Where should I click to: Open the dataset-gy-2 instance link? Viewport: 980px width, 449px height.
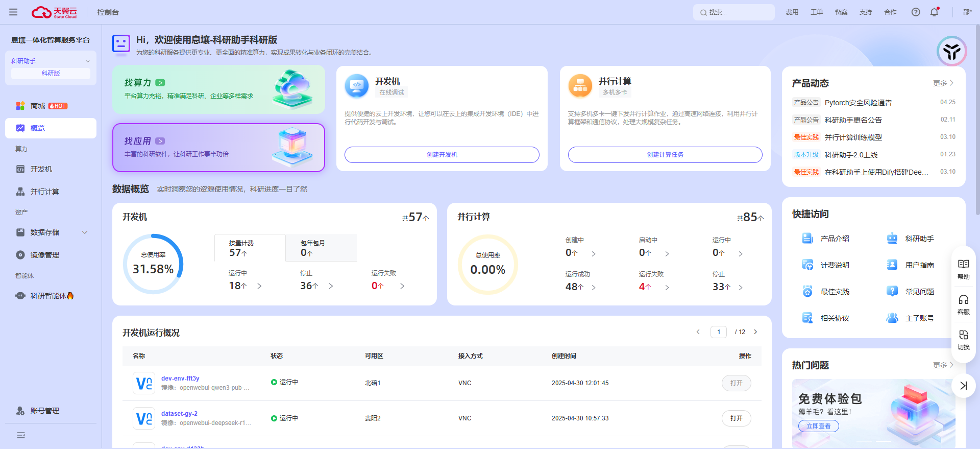(x=179, y=414)
